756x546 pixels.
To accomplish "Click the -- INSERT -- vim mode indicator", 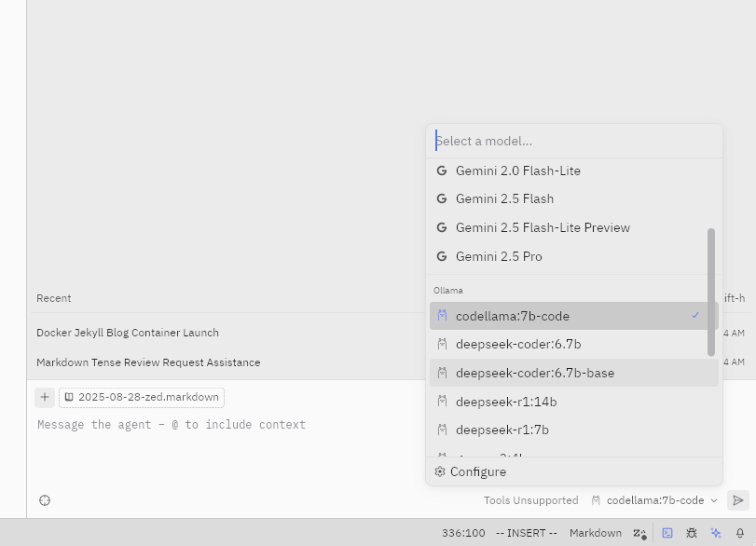I will [x=527, y=533].
